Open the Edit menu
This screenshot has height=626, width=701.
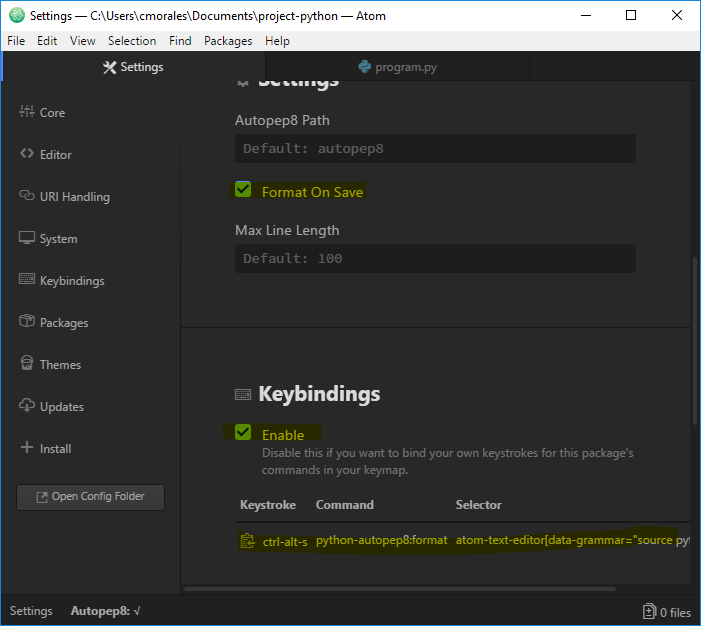[47, 41]
